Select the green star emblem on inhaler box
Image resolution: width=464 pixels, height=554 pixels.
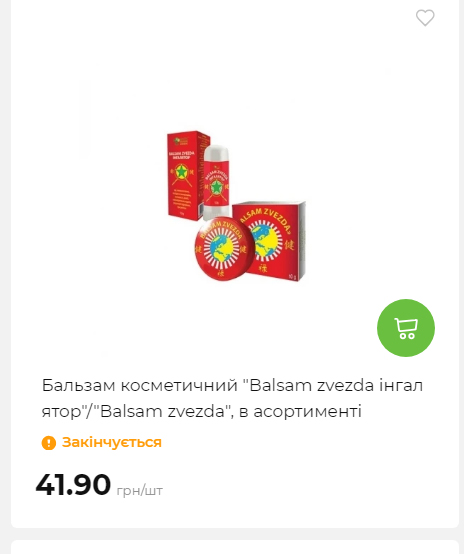tap(182, 172)
